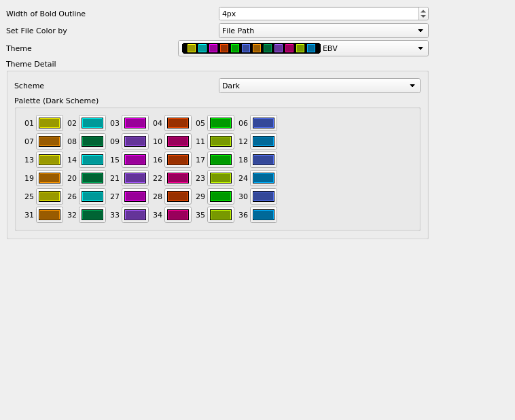Edit palette color swatch 29

[x=221, y=196]
